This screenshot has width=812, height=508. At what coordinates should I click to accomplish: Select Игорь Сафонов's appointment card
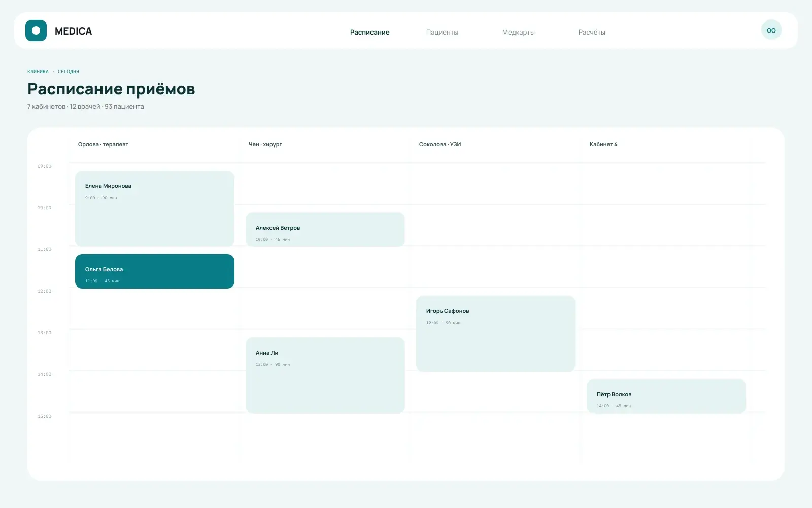coord(496,334)
